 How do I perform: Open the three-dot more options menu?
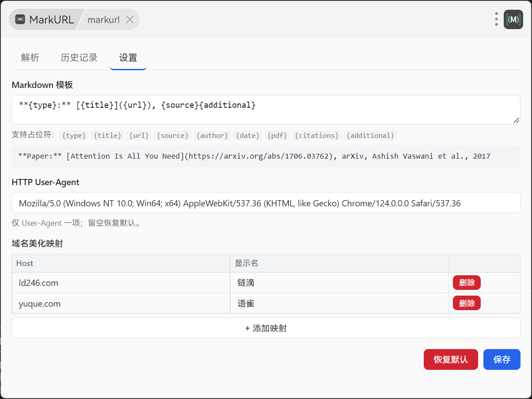click(x=497, y=19)
